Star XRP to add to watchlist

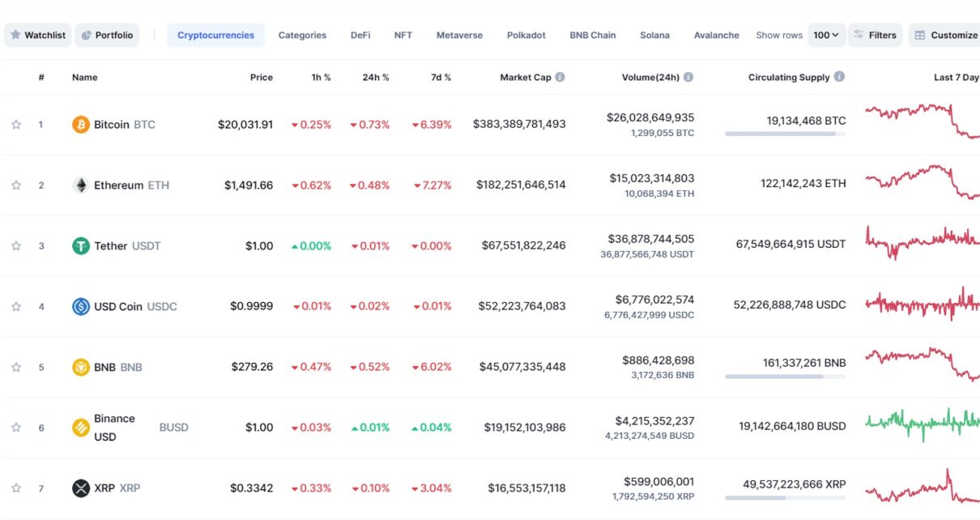point(16,488)
